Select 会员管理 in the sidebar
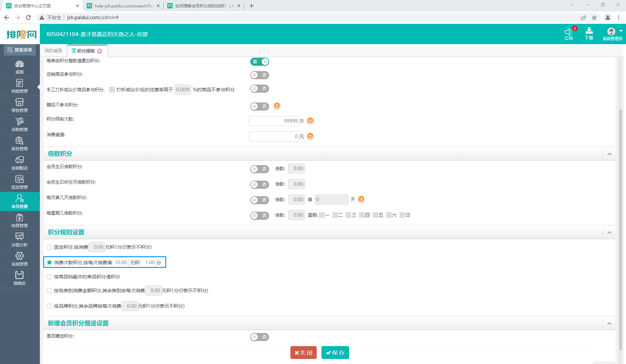The height and width of the screenshot is (364, 626). click(20, 202)
